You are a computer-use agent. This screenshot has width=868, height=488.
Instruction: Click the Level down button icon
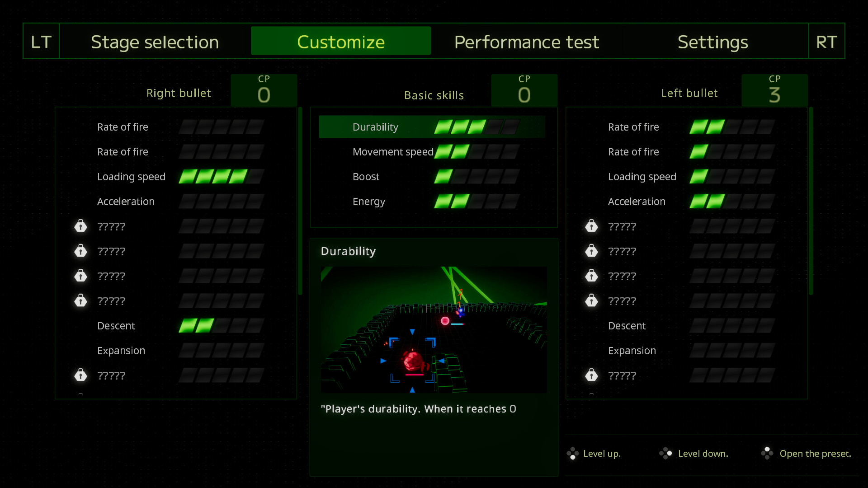pos(665,453)
